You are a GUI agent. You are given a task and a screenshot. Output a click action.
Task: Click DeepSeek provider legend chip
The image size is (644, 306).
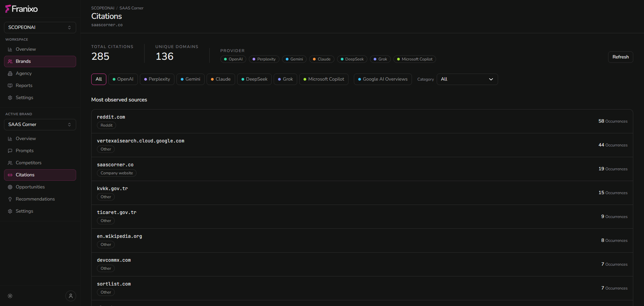click(352, 59)
